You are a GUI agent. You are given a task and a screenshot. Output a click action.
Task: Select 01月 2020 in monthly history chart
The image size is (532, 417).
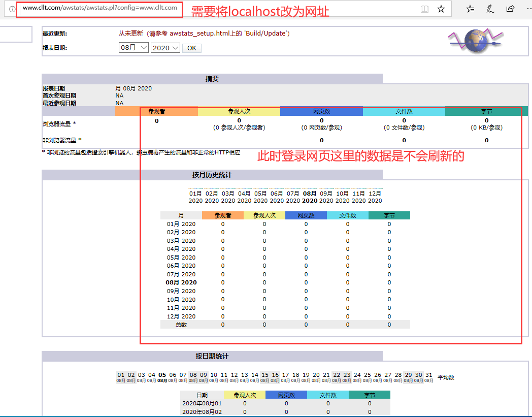click(x=195, y=197)
